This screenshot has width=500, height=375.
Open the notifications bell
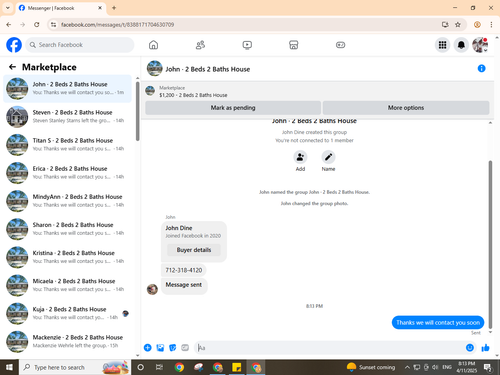pos(461,45)
